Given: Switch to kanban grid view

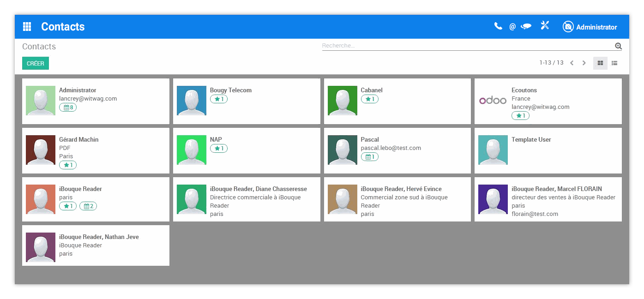Looking at the screenshot, I should coord(600,63).
